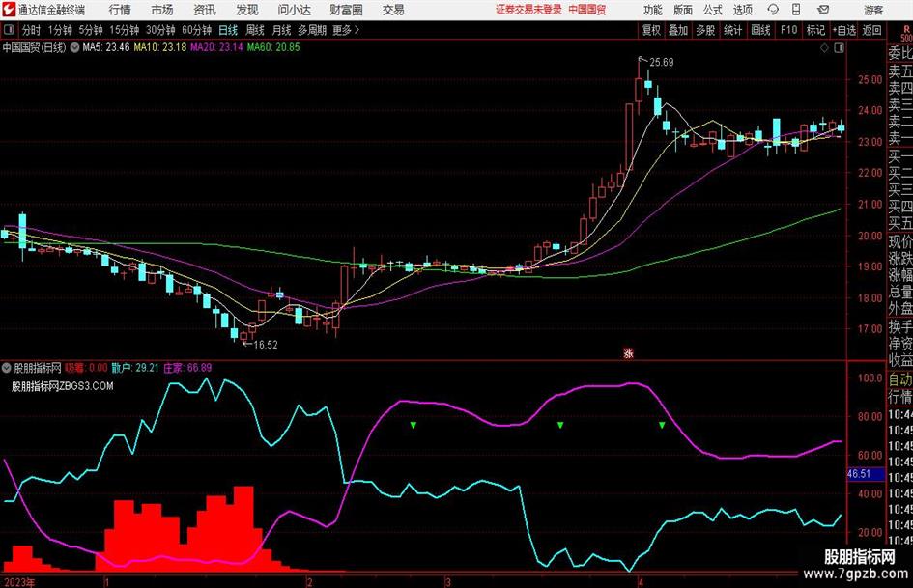This screenshot has width=913, height=588.
Task: Click the 16.52 low price label
Action: point(266,345)
